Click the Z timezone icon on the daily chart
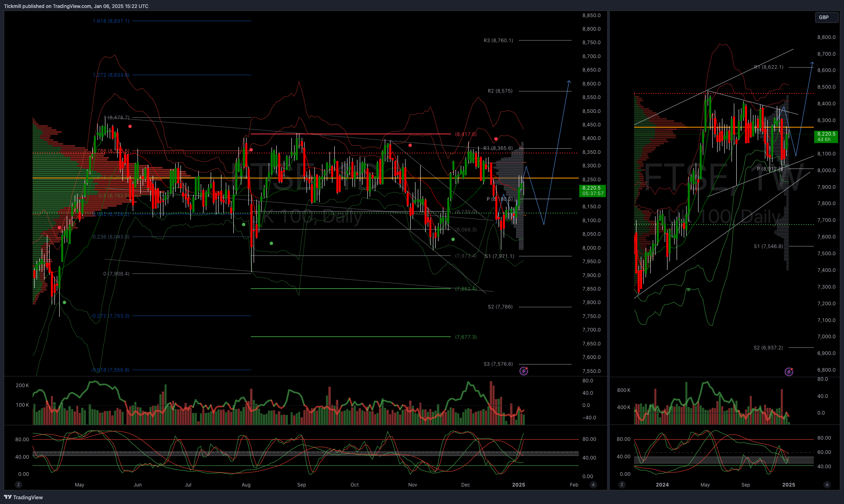 click(x=18, y=485)
